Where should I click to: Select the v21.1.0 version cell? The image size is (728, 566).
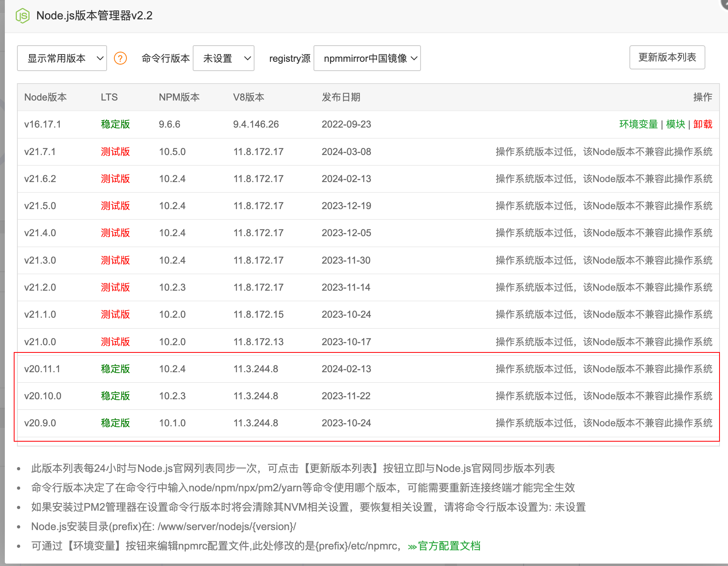40,314
